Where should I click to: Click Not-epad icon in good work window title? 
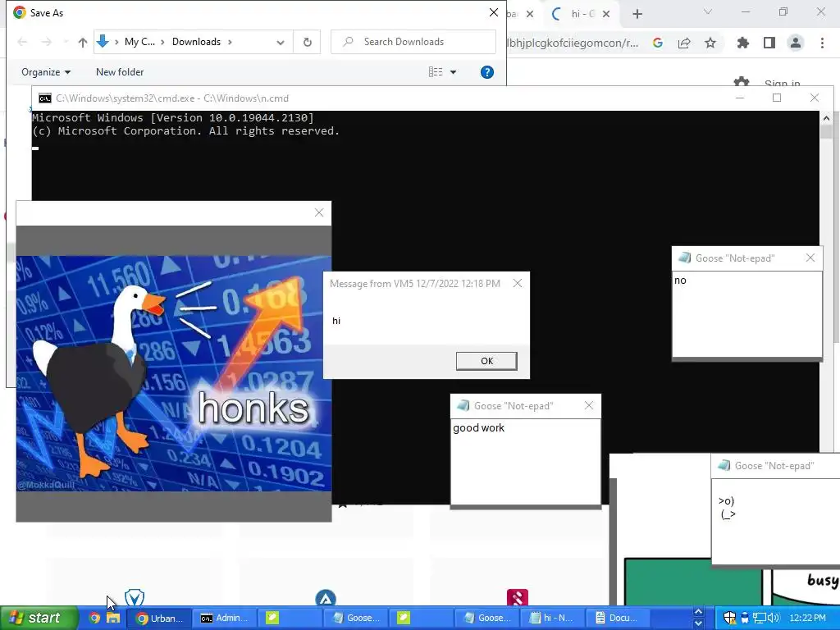(x=463, y=405)
